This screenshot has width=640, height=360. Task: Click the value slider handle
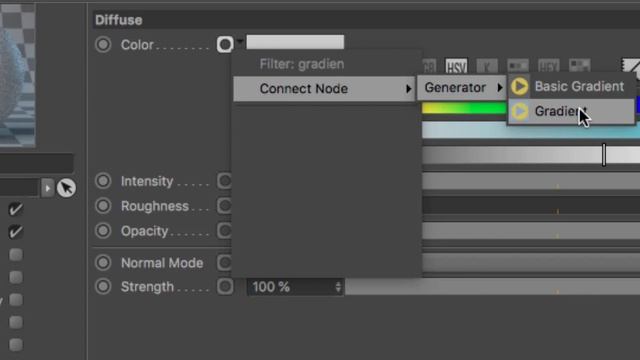point(604,155)
